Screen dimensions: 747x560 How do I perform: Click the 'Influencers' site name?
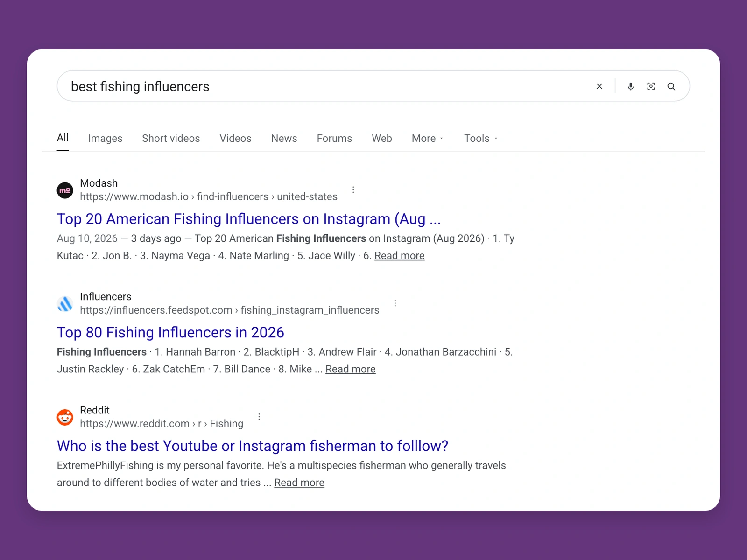106,296
